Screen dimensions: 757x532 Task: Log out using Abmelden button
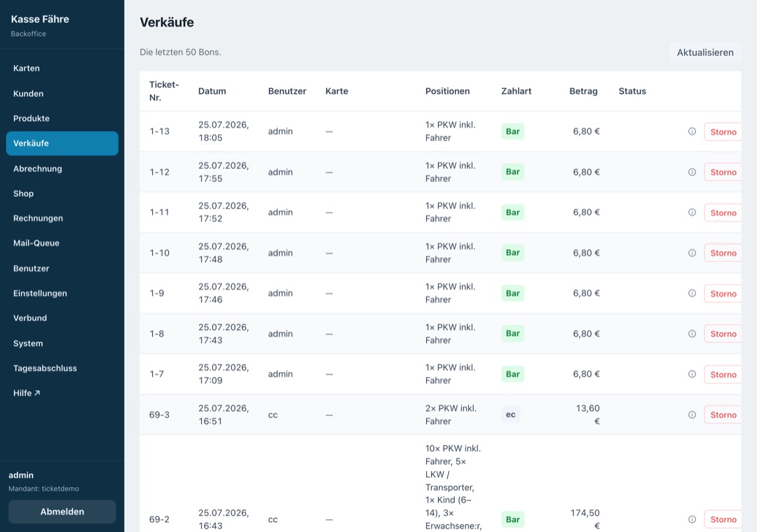click(x=62, y=512)
